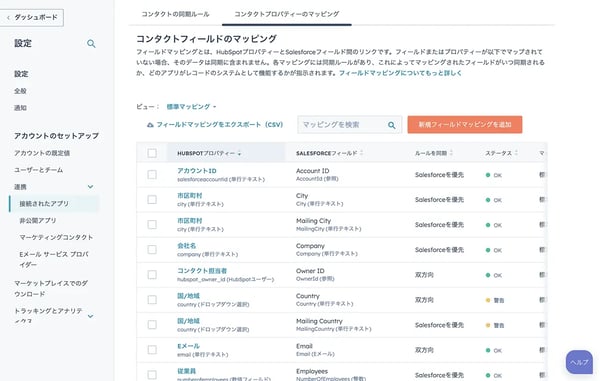This screenshot has height=381, width=600.
Task: Check the box for 会社名 row
Action: click(x=152, y=250)
